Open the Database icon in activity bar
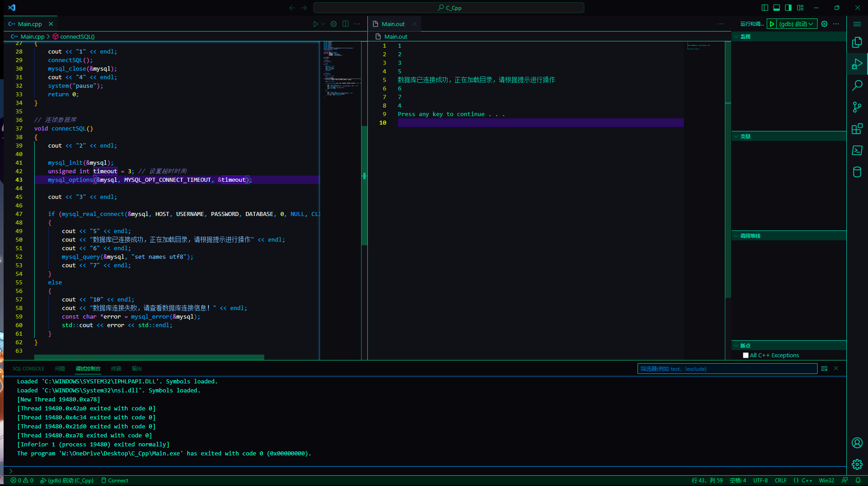Viewport: 868px width, 486px height. [857, 172]
